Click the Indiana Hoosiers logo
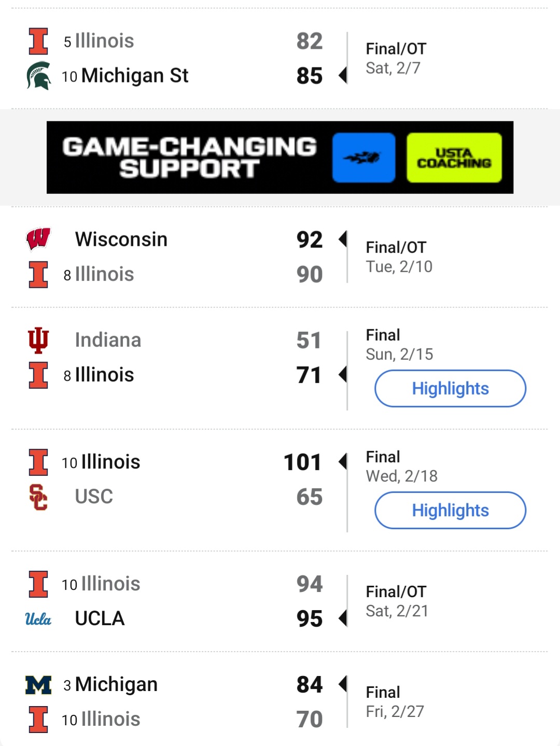Screen dimensions: 560x746 38,340
